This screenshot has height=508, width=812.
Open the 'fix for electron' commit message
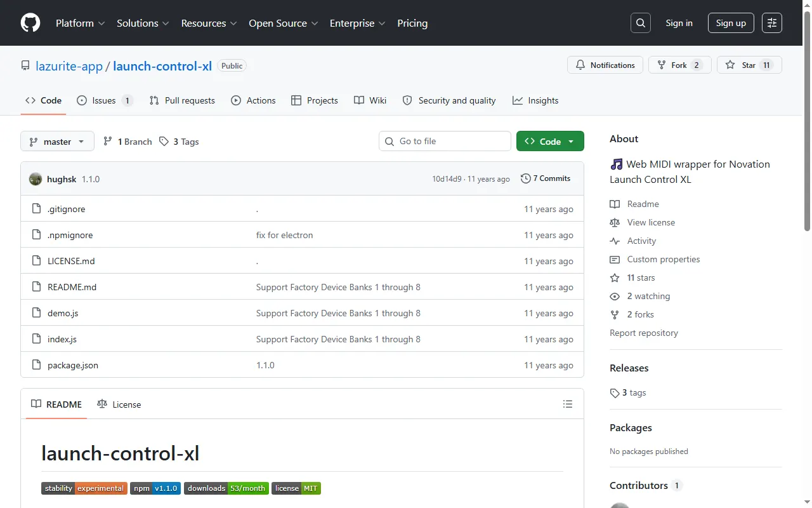click(x=284, y=235)
